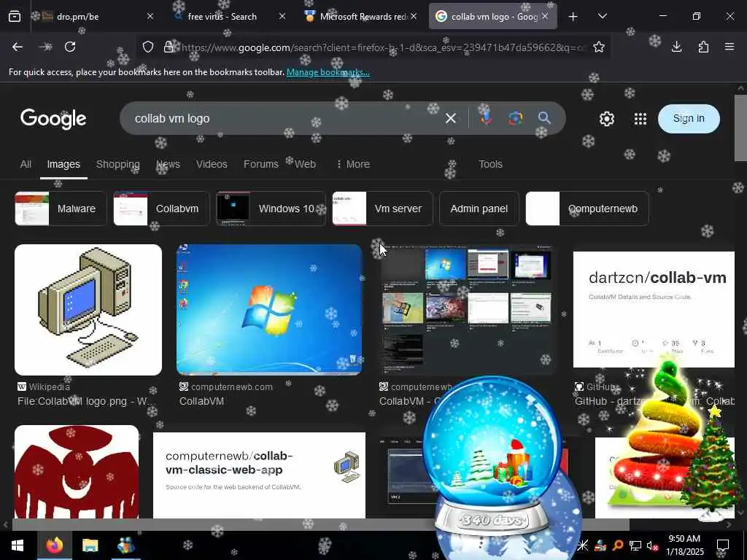This screenshot has height=560, width=747.
Task: Clear the Google search box text
Action: [x=450, y=118]
